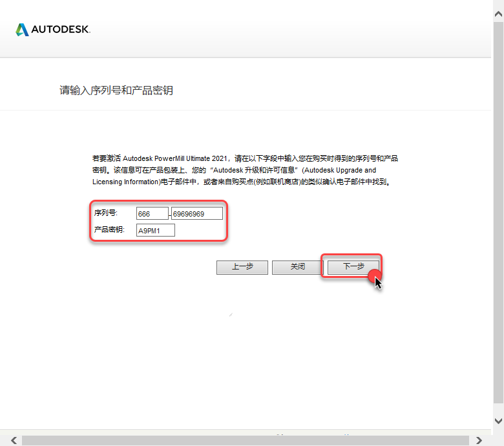Focus the serial number field containing 69696969
Image resolution: width=504 pixels, height=446 pixels.
click(x=196, y=213)
